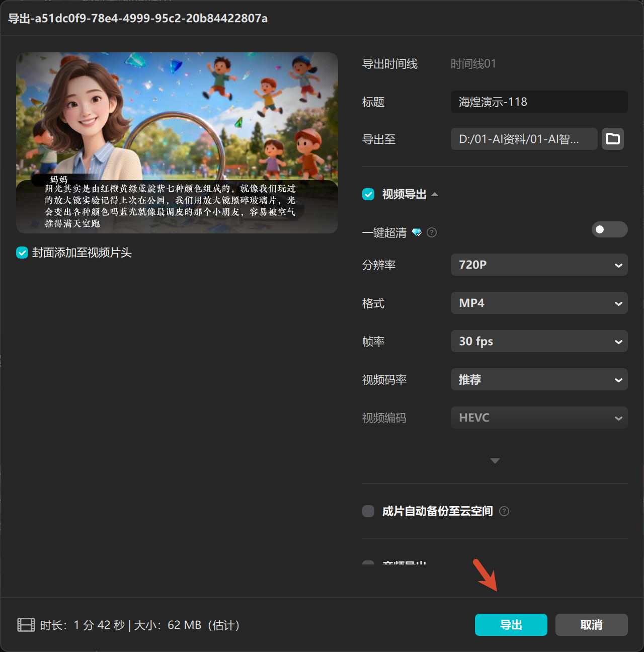Open the folder browser beside 导出至
Image resolution: width=644 pixels, height=652 pixels.
click(x=613, y=139)
